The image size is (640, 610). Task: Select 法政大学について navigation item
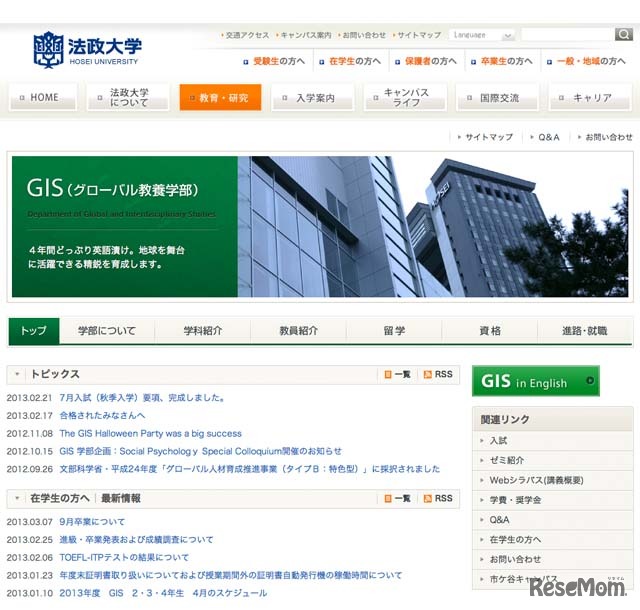pyautogui.click(x=128, y=97)
